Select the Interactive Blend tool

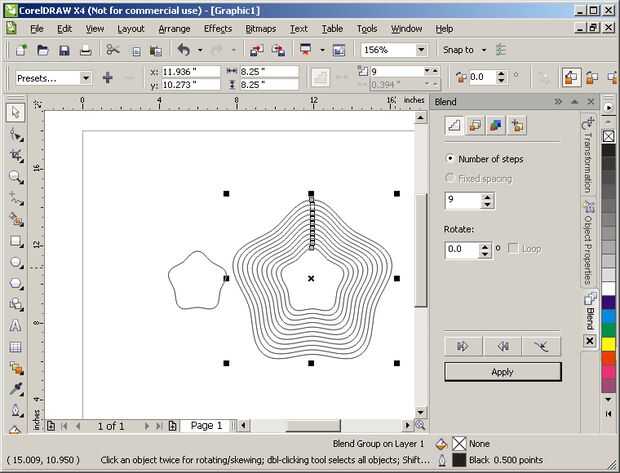pyautogui.click(x=16, y=369)
